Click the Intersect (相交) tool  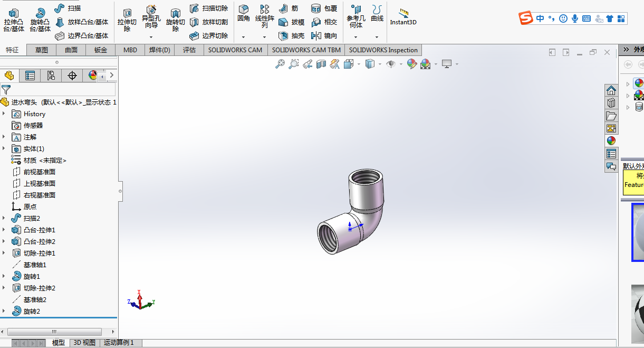tap(324, 22)
